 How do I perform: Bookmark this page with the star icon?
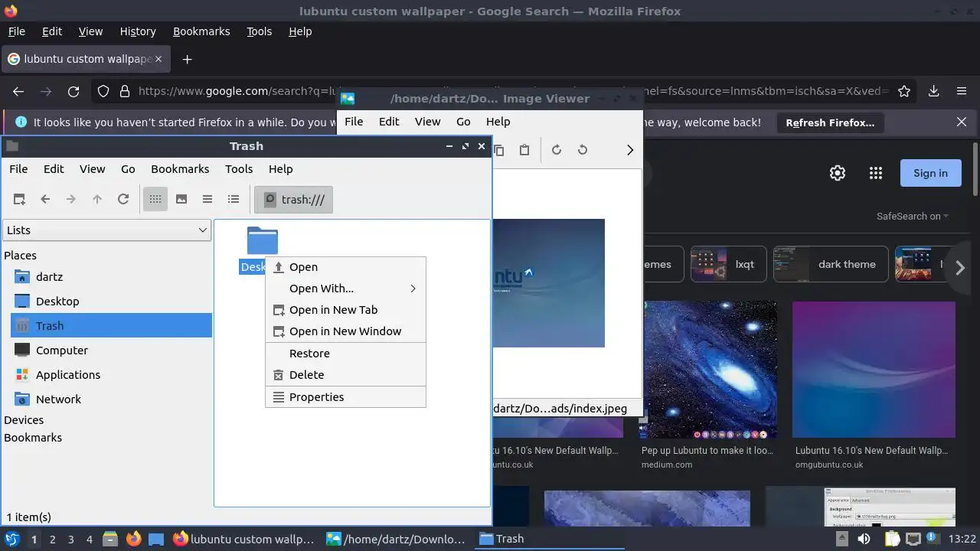904,91
